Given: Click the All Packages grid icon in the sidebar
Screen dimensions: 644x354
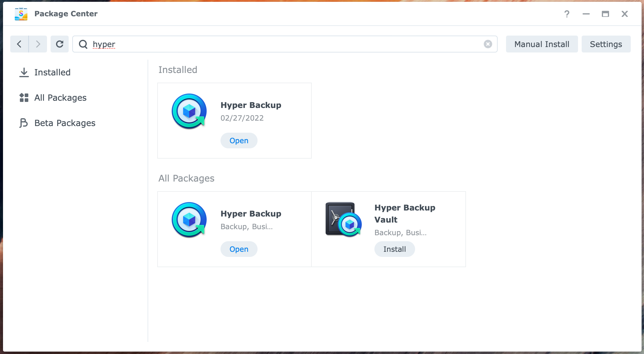Looking at the screenshot, I should (24, 98).
